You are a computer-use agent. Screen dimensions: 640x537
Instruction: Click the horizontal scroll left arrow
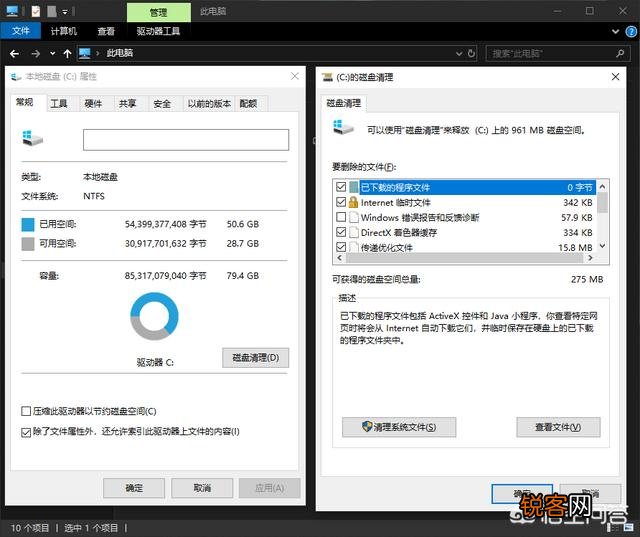point(340,258)
